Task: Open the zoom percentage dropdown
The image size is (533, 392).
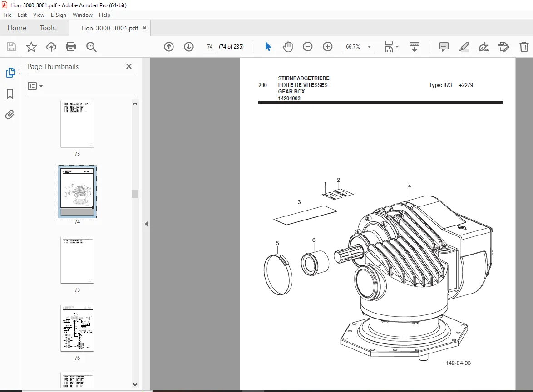Action: click(x=369, y=47)
